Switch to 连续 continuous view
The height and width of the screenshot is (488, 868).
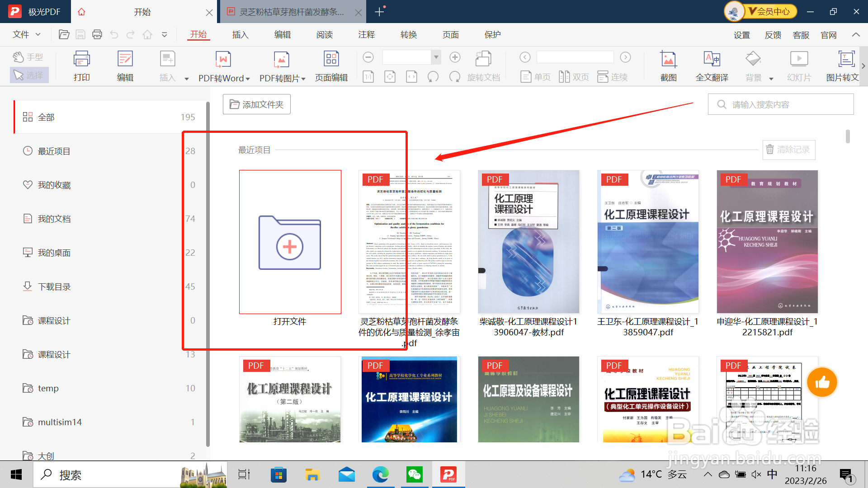(613, 77)
